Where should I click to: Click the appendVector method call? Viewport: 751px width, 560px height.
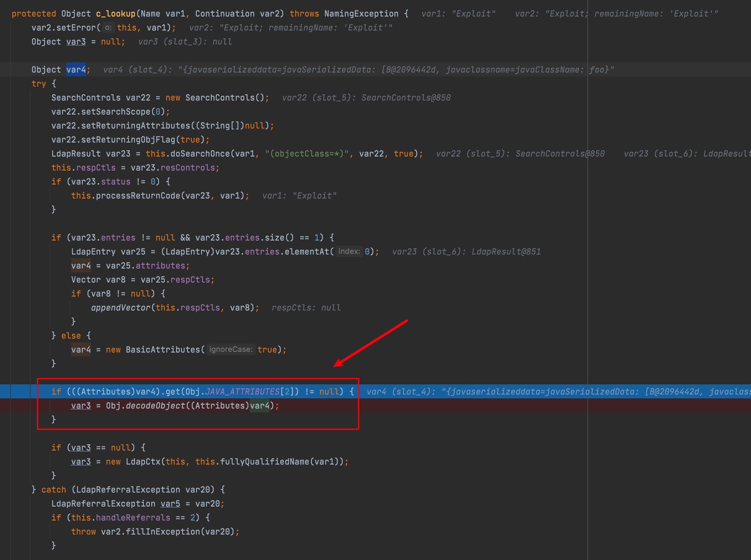tap(120, 308)
